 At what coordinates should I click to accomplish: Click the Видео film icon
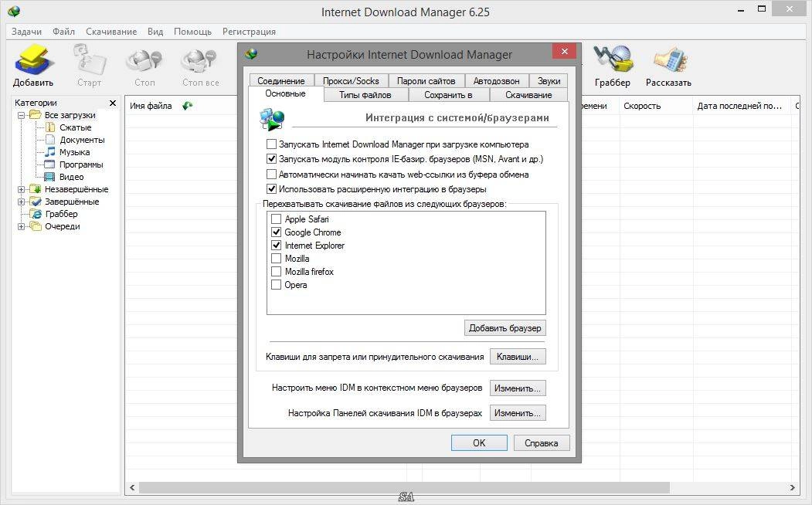pyautogui.click(x=49, y=177)
